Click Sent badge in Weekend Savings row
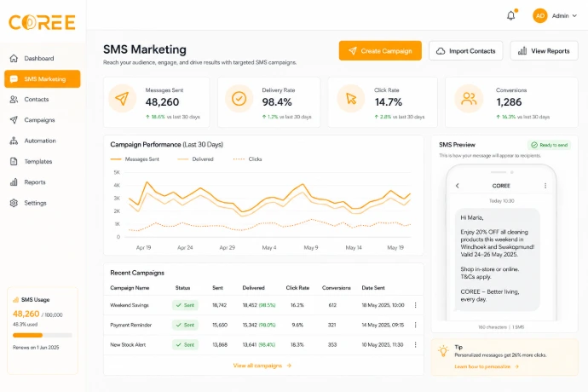The height and width of the screenshot is (392, 588). 185,305
